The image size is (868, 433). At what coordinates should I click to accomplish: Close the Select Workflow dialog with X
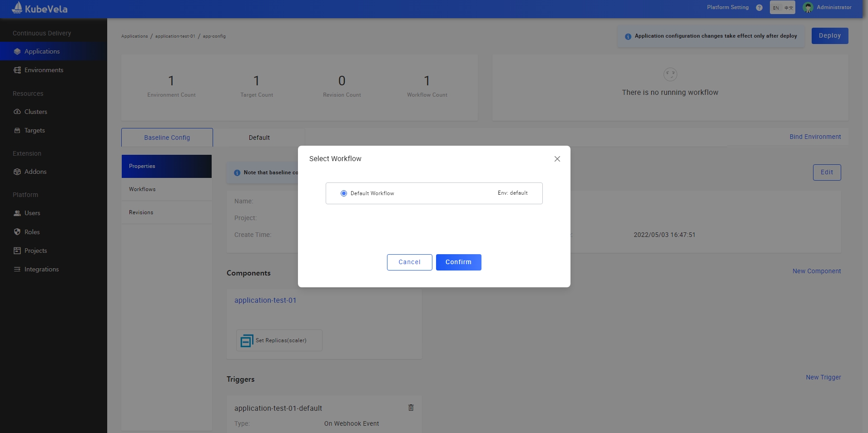tap(557, 159)
